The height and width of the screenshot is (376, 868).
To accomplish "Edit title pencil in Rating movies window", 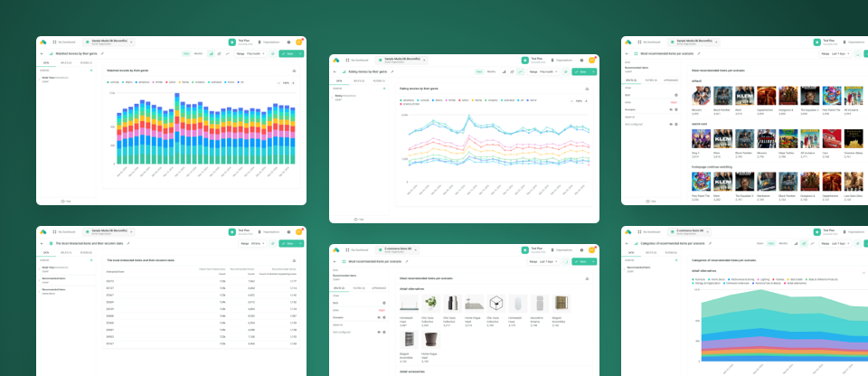I will [x=392, y=71].
